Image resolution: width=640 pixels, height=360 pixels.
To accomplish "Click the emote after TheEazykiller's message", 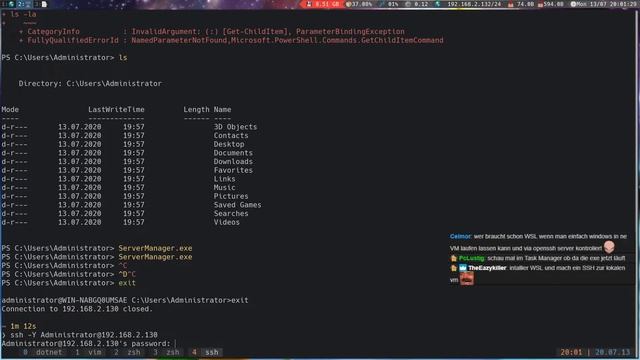I will tap(467, 279).
